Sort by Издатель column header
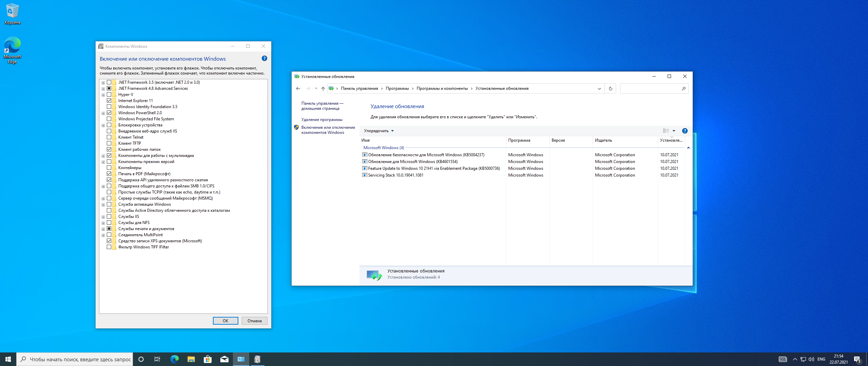Image resolution: width=868 pixels, height=366 pixels. (x=625, y=140)
